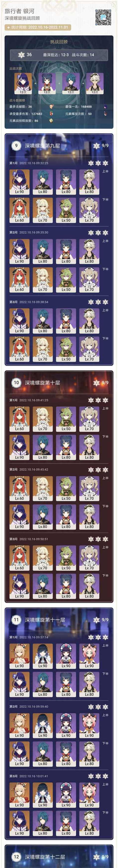
Task: Tap the icon next to 元素战技释放数 86
Action: [x=51, y=121]
